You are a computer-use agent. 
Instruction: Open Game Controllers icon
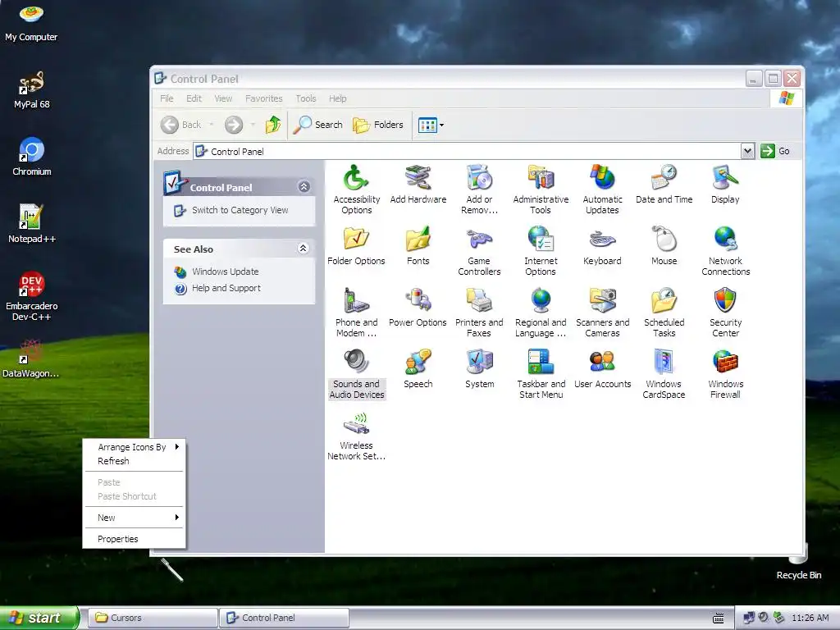tap(479, 251)
